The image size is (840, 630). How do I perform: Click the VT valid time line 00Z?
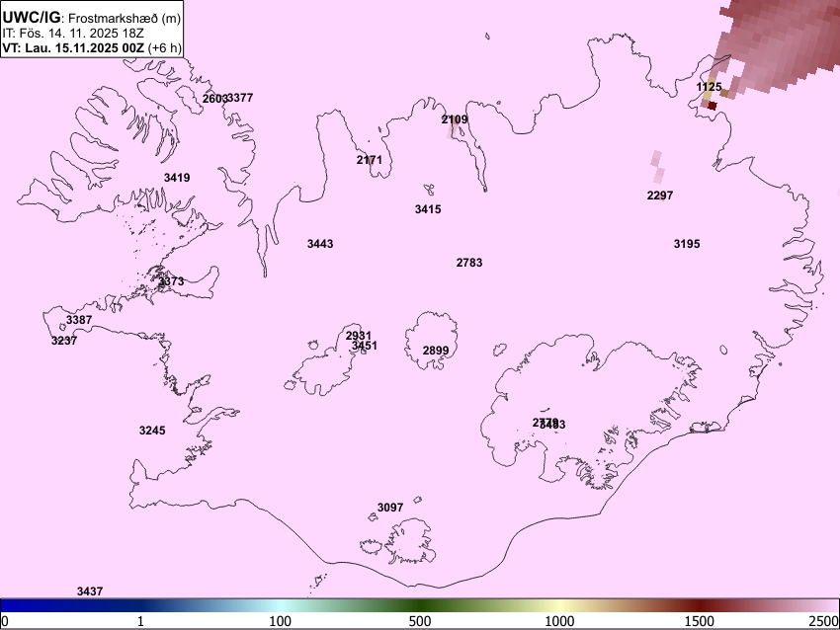coord(92,47)
